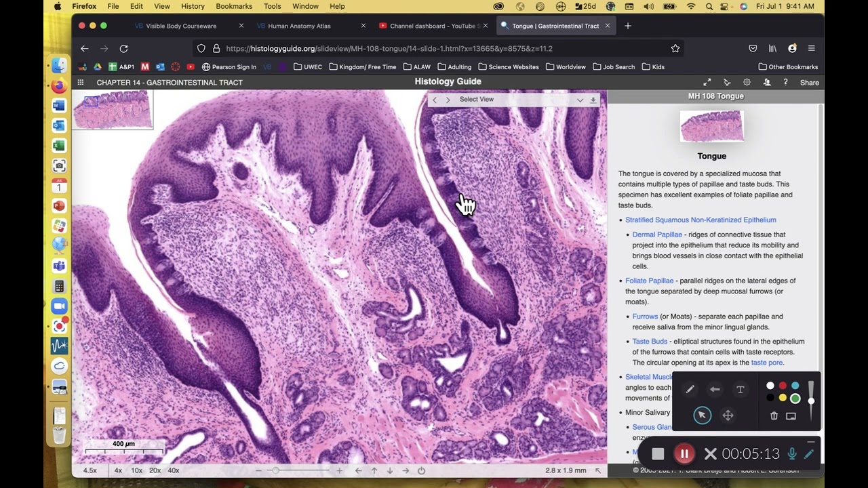Viewport: 868px width, 488px height.
Task: Pan slide down with arrow button
Action: [x=390, y=470]
